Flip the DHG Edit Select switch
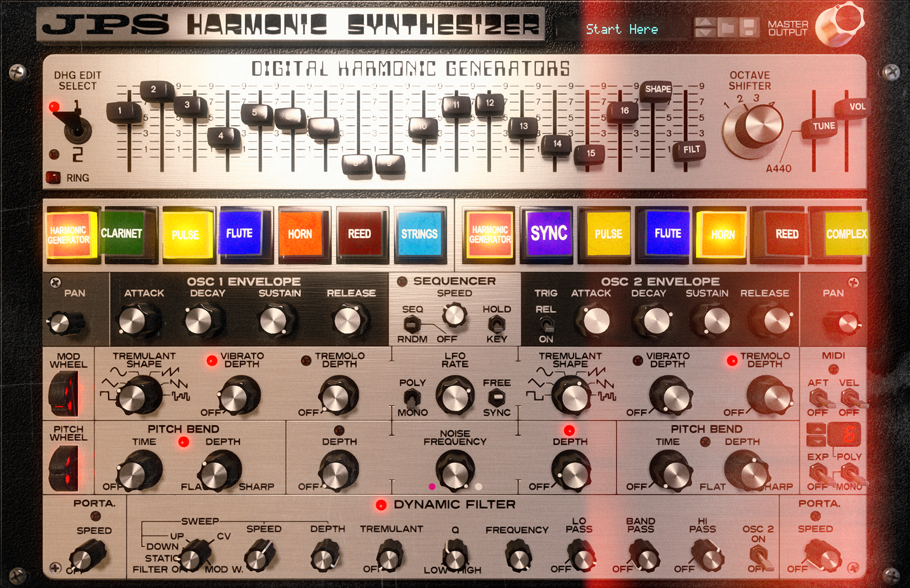 point(75,127)
